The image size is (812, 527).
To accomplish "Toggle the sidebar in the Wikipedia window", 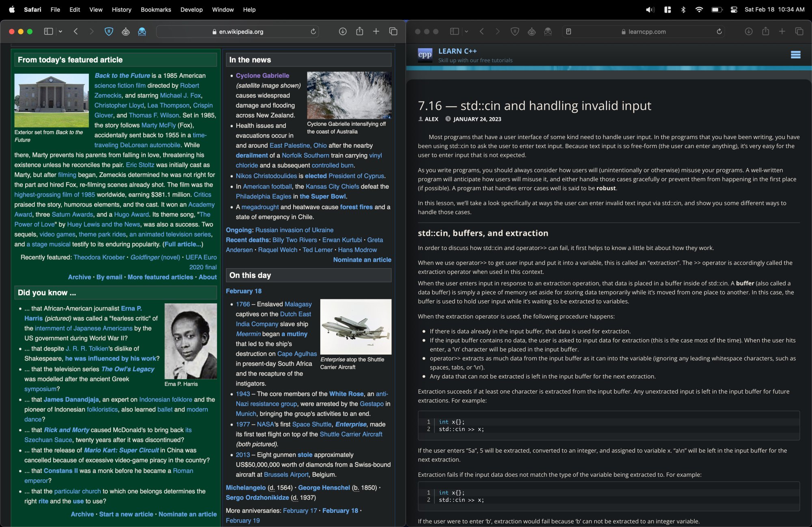I will pyautogui.click(x=48, y=31).
